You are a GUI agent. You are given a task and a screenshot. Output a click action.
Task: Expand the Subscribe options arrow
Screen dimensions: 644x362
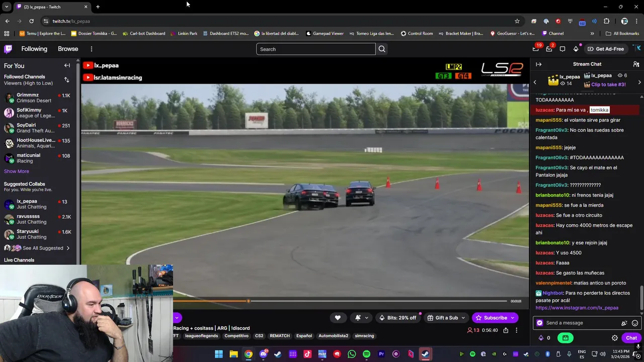click(513, 318)
